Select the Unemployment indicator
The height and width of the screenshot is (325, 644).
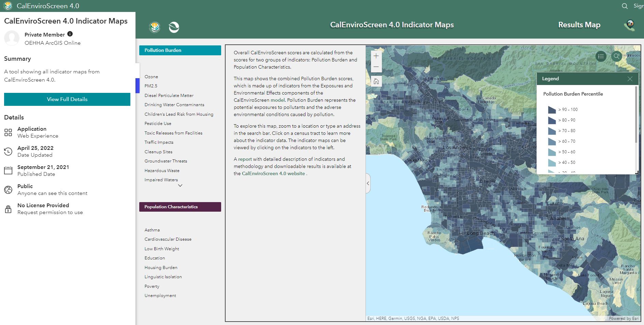tap(160, 296)
